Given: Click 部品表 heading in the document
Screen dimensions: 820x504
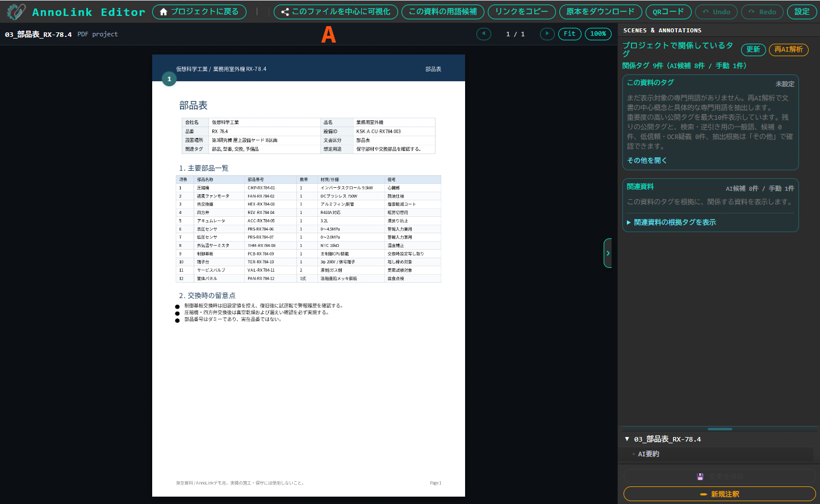Looking at the screenshot, I should coord(194,106).
